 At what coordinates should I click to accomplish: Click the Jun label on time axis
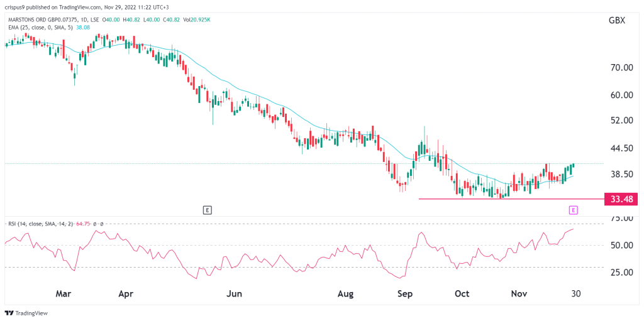coord(234,294)
